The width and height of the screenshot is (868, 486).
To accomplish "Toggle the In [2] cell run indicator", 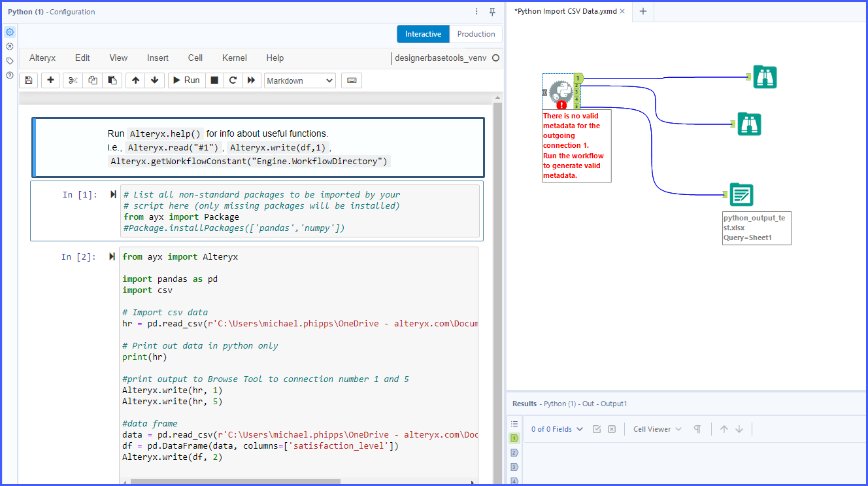I will [113, 257].
